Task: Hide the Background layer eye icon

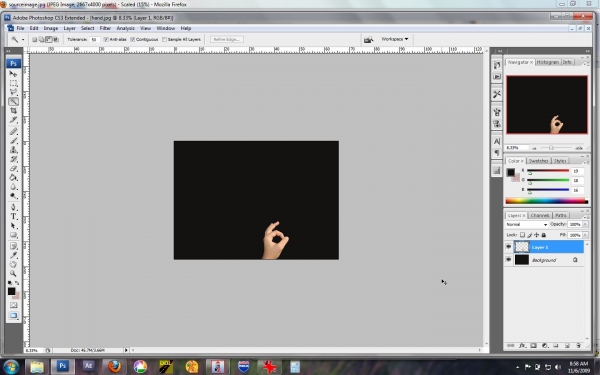Action: (509, 260)
